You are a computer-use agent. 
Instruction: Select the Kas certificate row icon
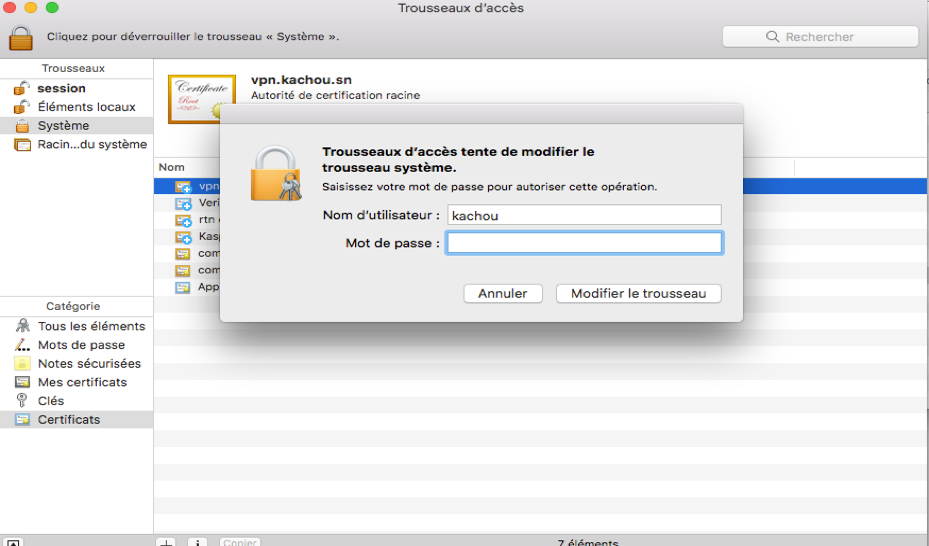pyautogui.click(x=183, y=237)
